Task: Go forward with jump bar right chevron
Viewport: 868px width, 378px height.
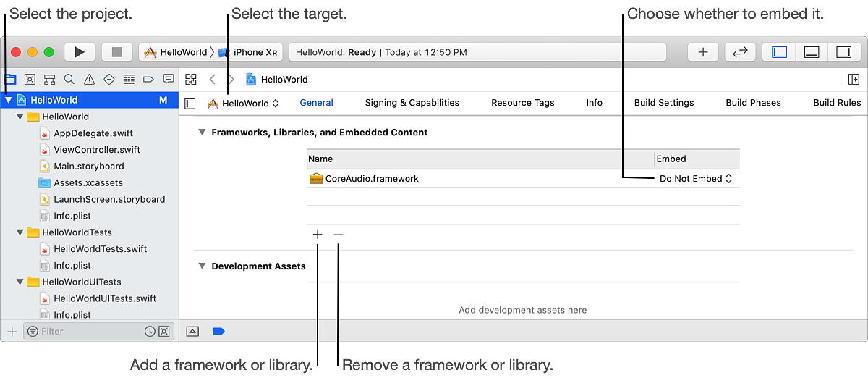Action: click(231, 80)
